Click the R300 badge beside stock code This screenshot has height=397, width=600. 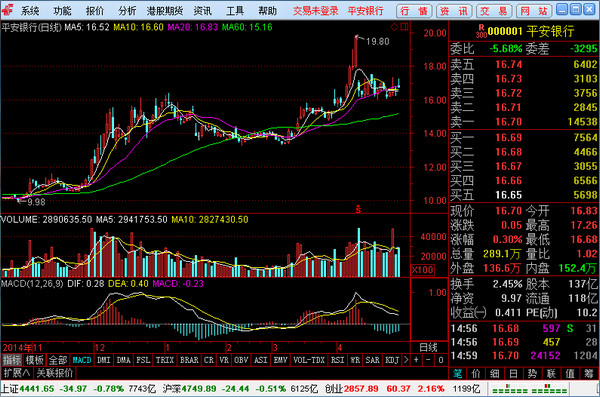click(x=481, y=31)
